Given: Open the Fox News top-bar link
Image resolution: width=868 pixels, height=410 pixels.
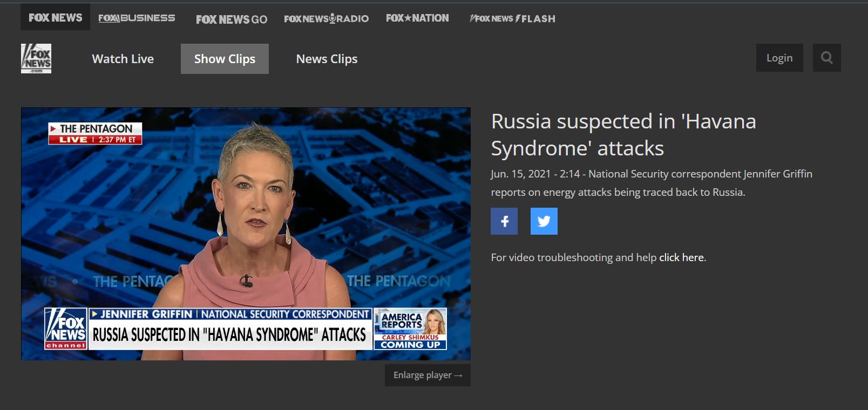Looking at the screenshot, I should 55,17.
